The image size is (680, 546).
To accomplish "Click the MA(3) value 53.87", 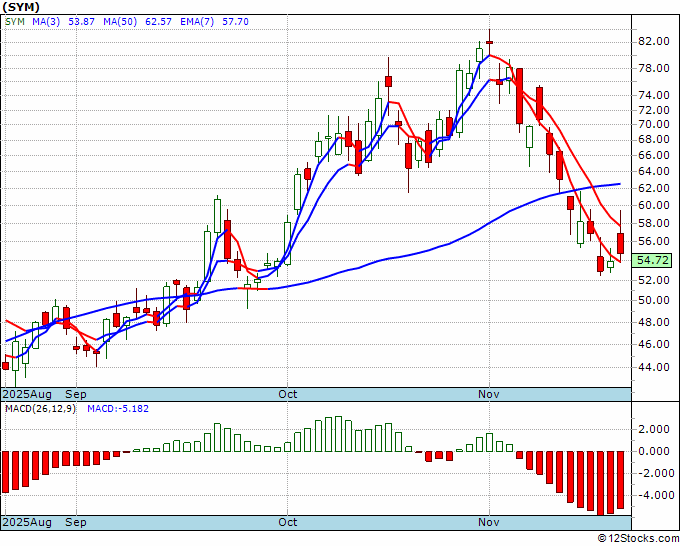I will (82, 21).
